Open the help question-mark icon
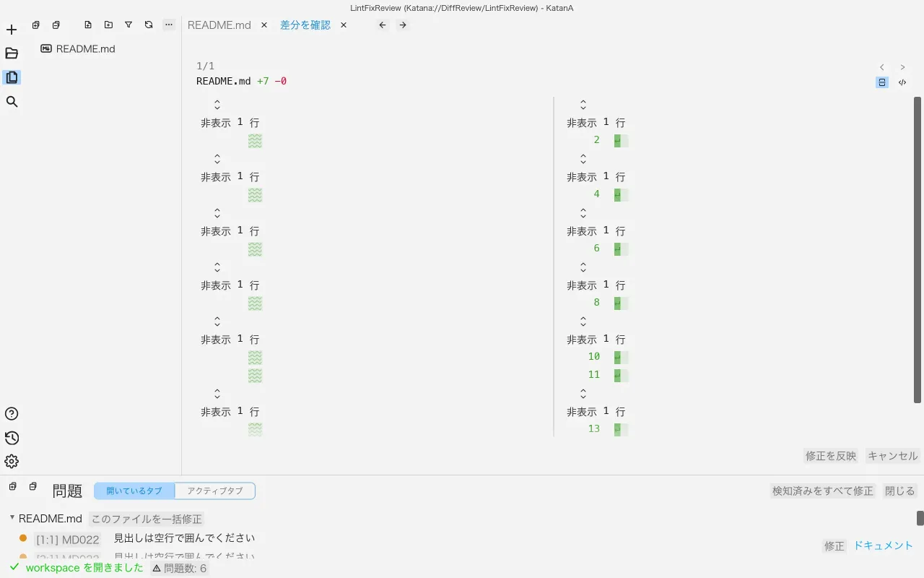 click(12, 414)
